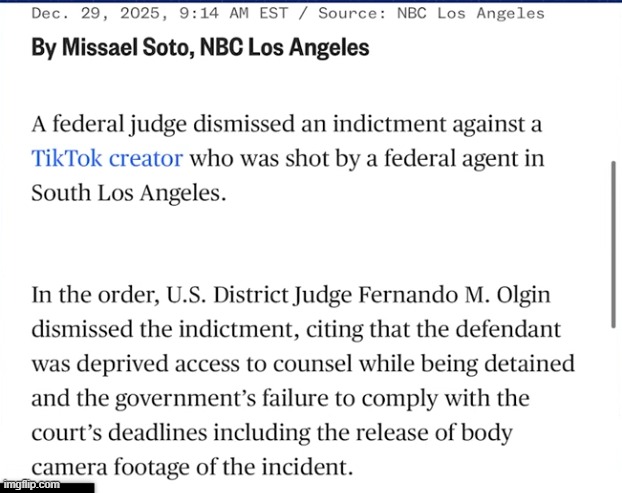Click the text "South Los Angeles"
The image size is (622, 493).
(x=125, y=192)
